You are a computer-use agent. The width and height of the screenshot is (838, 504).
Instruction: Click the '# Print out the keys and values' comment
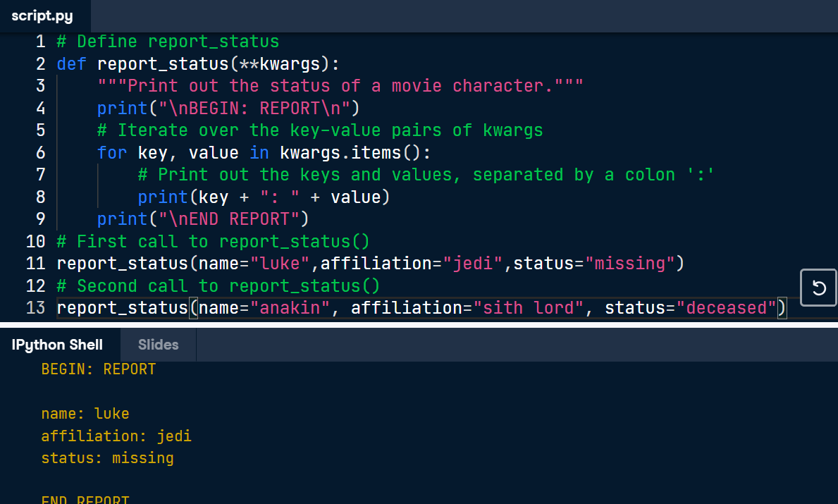point(426,175)
